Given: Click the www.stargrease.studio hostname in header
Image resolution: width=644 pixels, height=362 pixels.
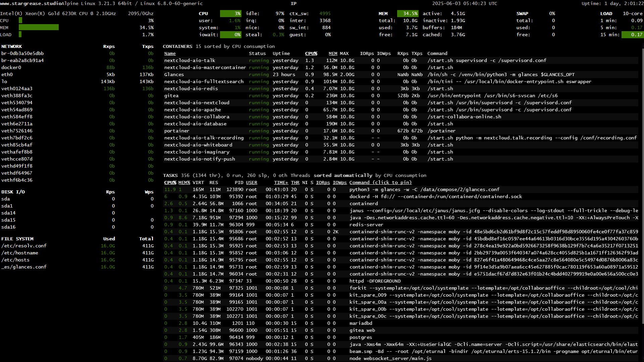Looking at the screenshot, I should tap(31, 4).
